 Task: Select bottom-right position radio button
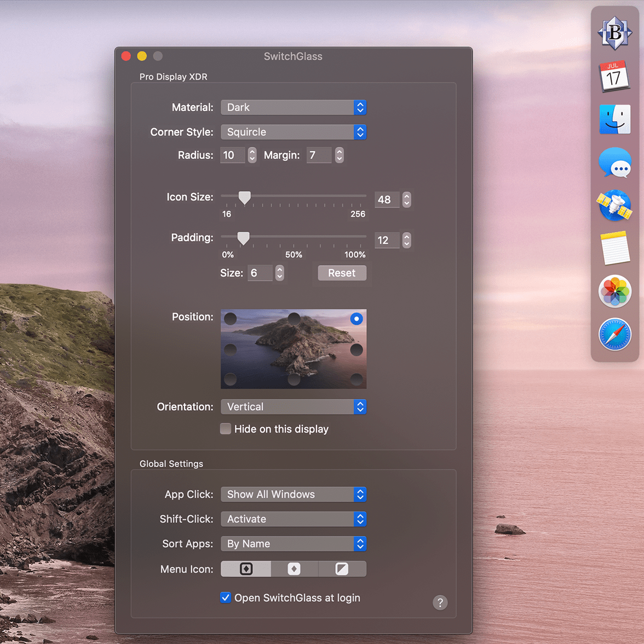click(x=356, y=379)
